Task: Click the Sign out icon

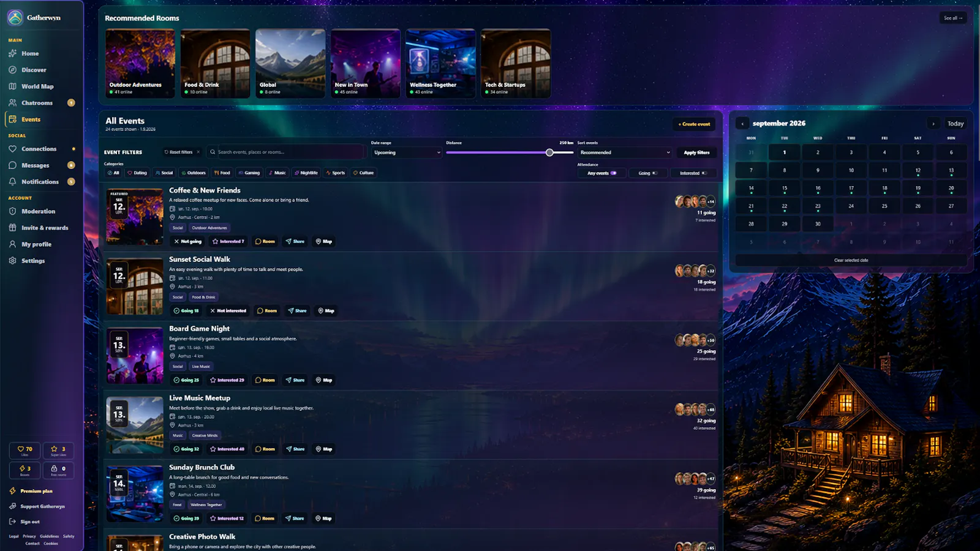Action: tap(12, 522)
